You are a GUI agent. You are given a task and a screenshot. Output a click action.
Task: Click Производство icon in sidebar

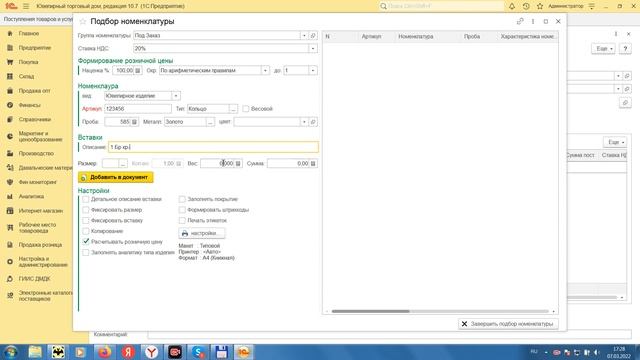pyautogui.click(x=10, y=153)
